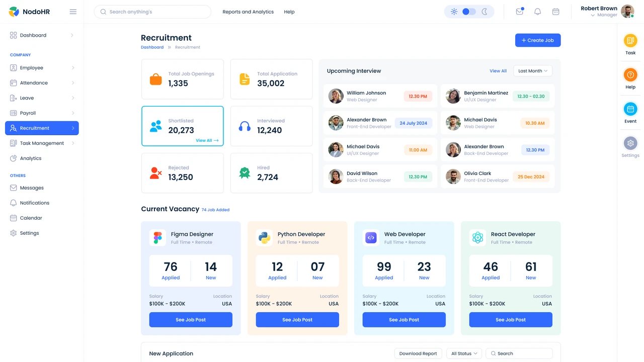Expand the Payroll sidebar chevron
This screenshot has height=362, width=644.
72,113
